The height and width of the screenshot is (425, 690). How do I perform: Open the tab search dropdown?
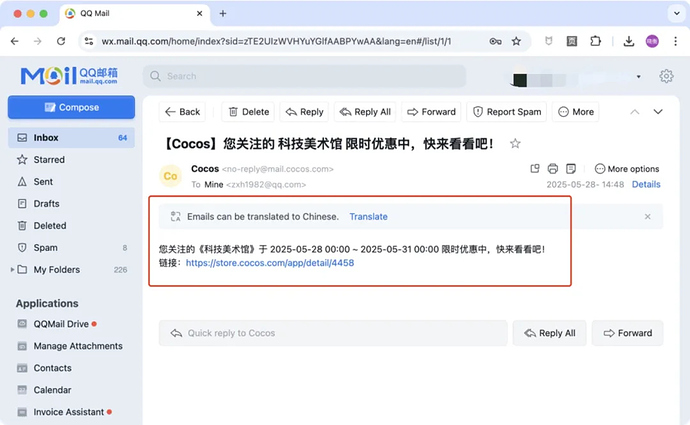pyautogui.click(x=677, y=13)
